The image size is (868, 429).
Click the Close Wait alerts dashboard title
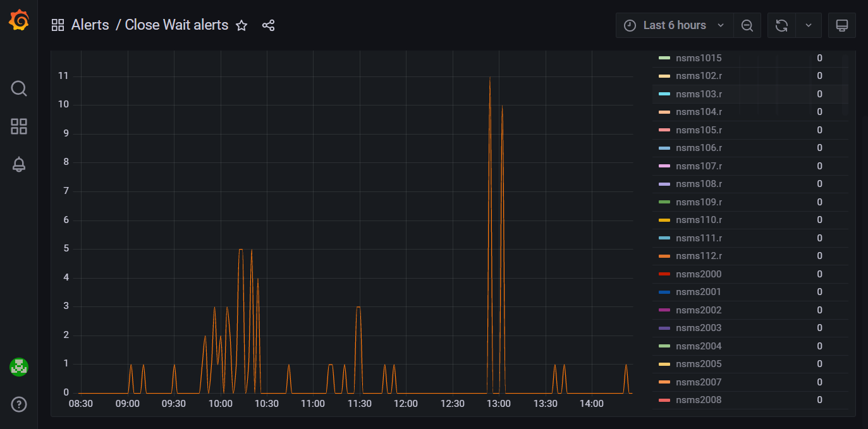(x=176, y=25)
